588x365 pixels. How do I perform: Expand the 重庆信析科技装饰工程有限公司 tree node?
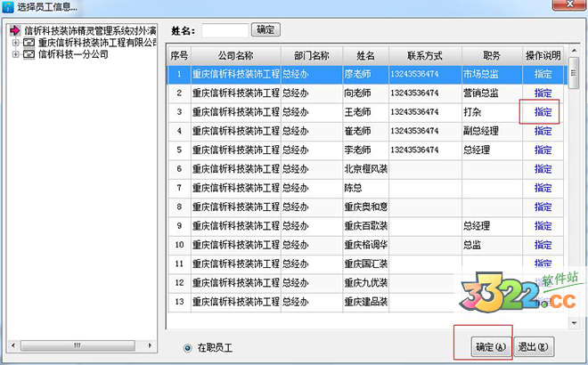pos(16,43)
